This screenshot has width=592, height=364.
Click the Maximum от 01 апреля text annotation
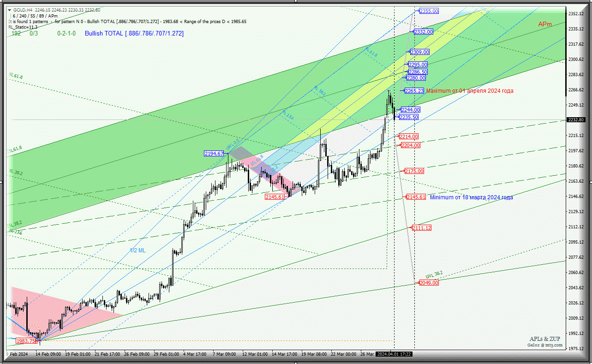[x=469, y=91]
